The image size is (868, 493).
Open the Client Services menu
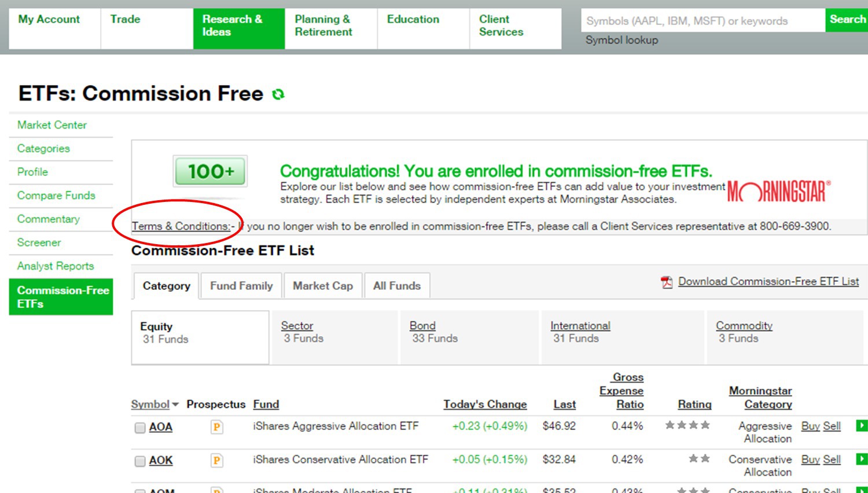516,28
